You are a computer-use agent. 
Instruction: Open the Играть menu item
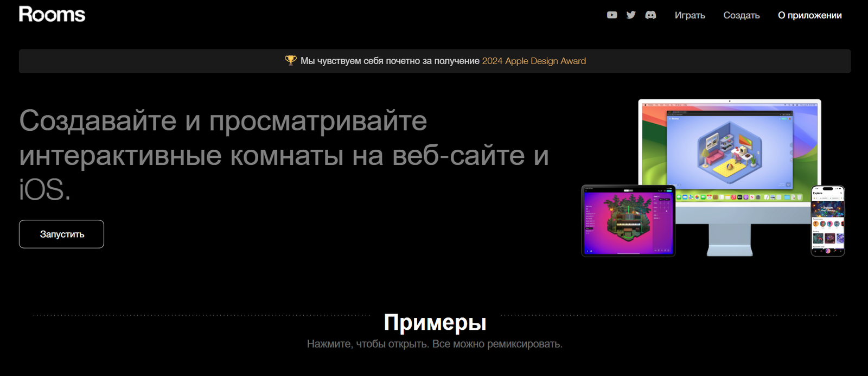pyautogui.click(x=690, y=15)
